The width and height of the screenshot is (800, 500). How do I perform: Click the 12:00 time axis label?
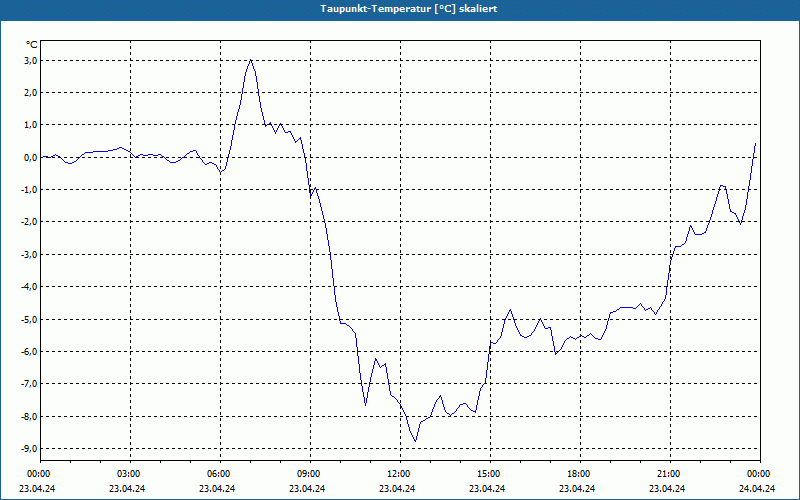[x=398, y=474]
